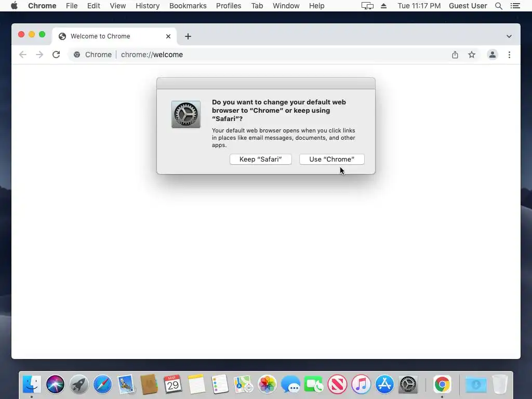Viewport: 532px width, 399px height.
Task: Open the View menu
Action: point(118,6)
